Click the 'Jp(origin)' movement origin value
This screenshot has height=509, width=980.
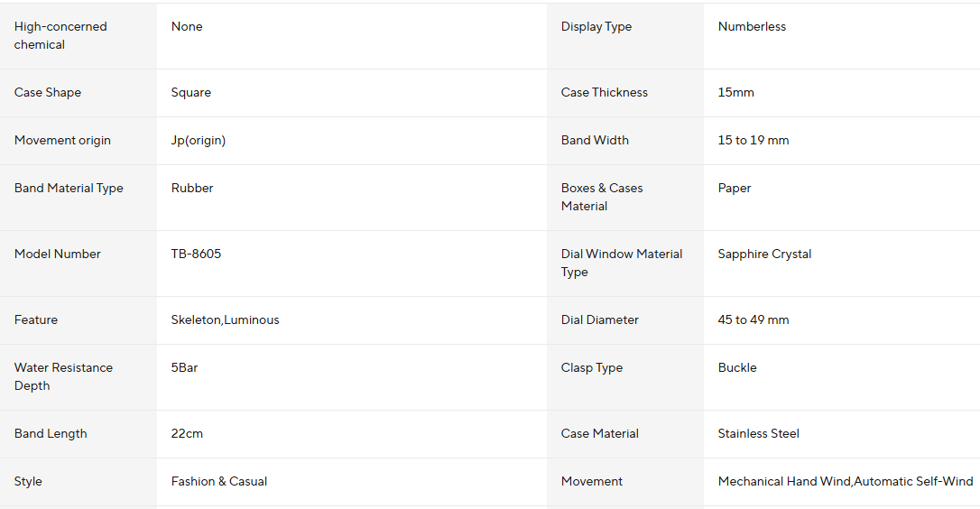click(199, 141)
